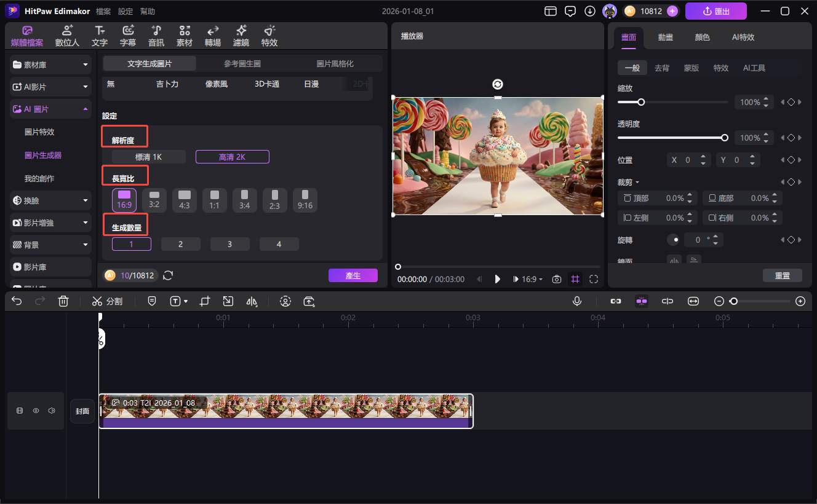Choose the 9:16 aspect ratio
Image resolution: width=817 pixels, height=504 pixels.
pos(305,200)
